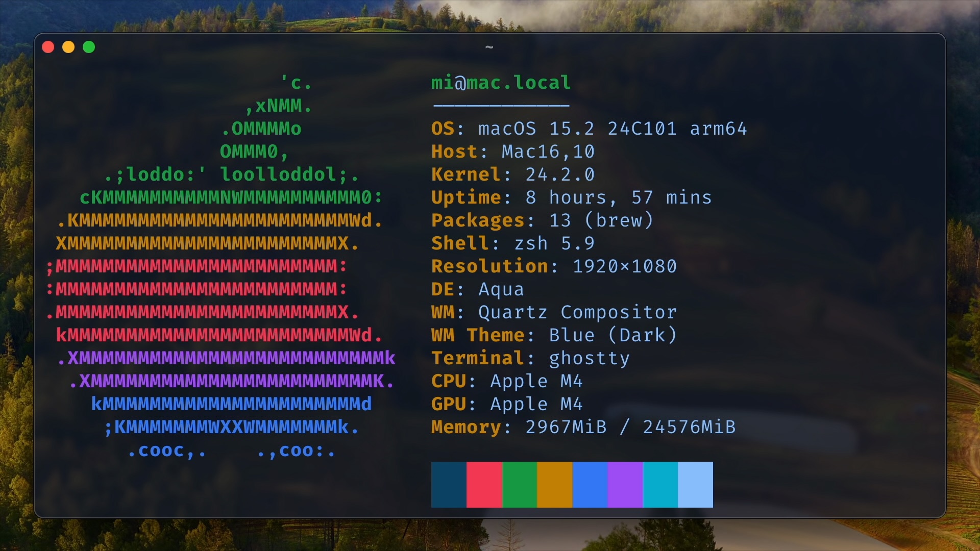Click the Uptime value '8 hours, 57 mins'
The image size is (980, 551).
click(619, 197)
